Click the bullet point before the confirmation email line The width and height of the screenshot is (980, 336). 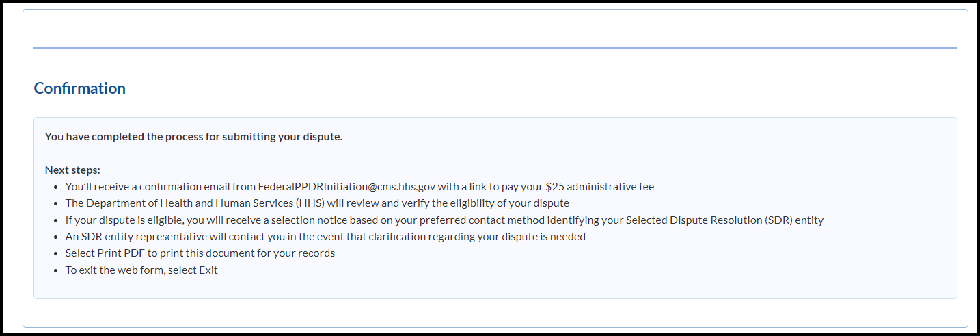[x=55, y=187]
